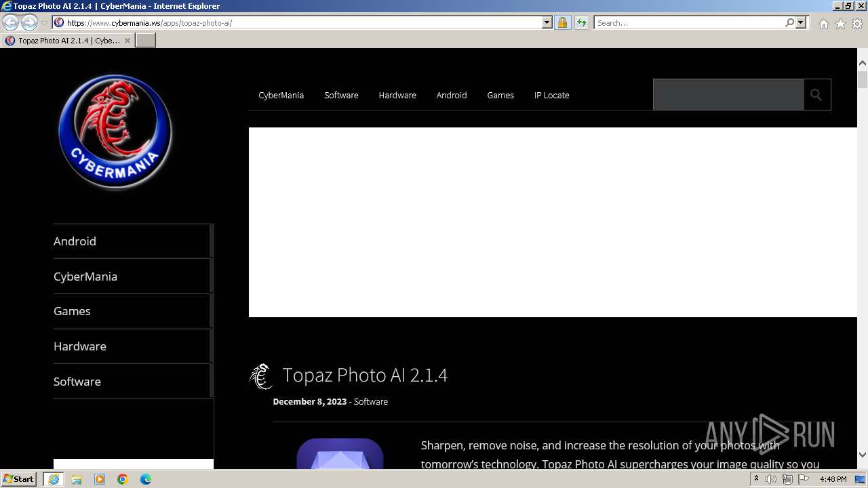Open the Tools gear icon

pyautogui.click(x=857, y=24)
